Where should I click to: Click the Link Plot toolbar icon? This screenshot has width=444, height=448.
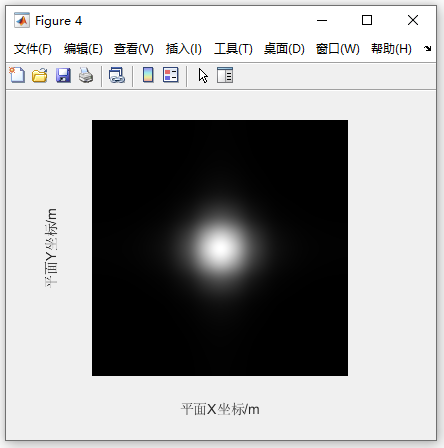(117, 75)
